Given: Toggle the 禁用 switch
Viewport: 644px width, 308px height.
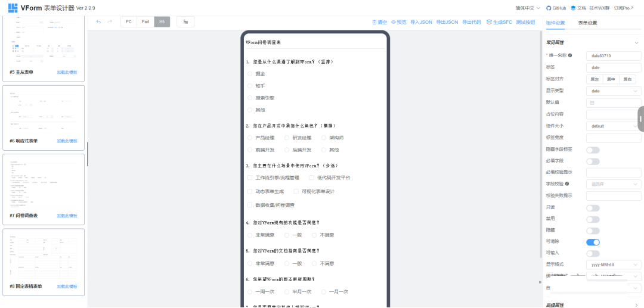Looking at the screenshot, I should point(593,219).
